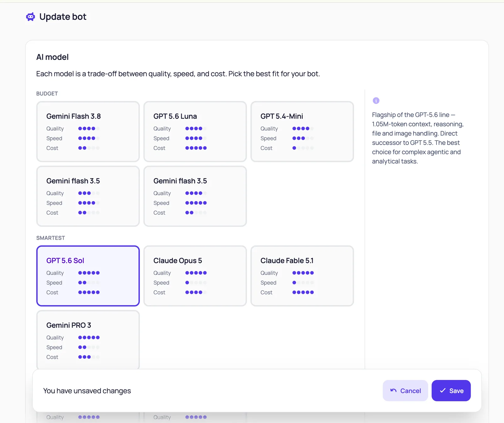The width and height of the screenshot is (504, 423).
Task: Select the Gemini PRO 3 model card
Action: coord(88,340)
